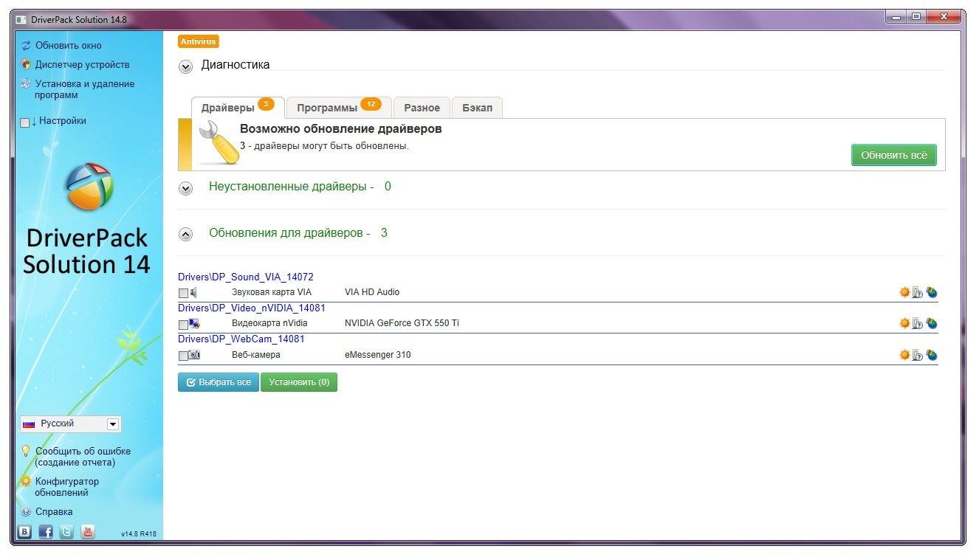The width and height of the screenshot is (979, 560).
Task: Open the Бэкап tab
Action: pos(477,108)
